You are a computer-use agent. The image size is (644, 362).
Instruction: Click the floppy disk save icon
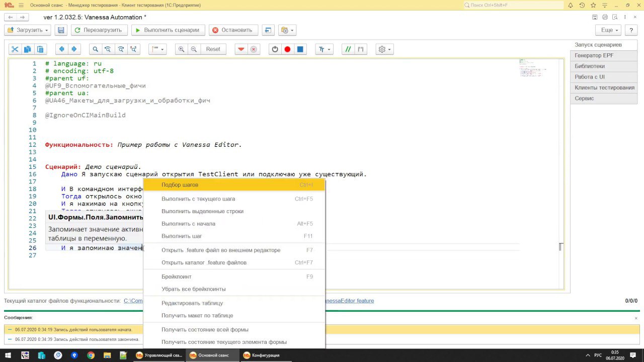61,30
